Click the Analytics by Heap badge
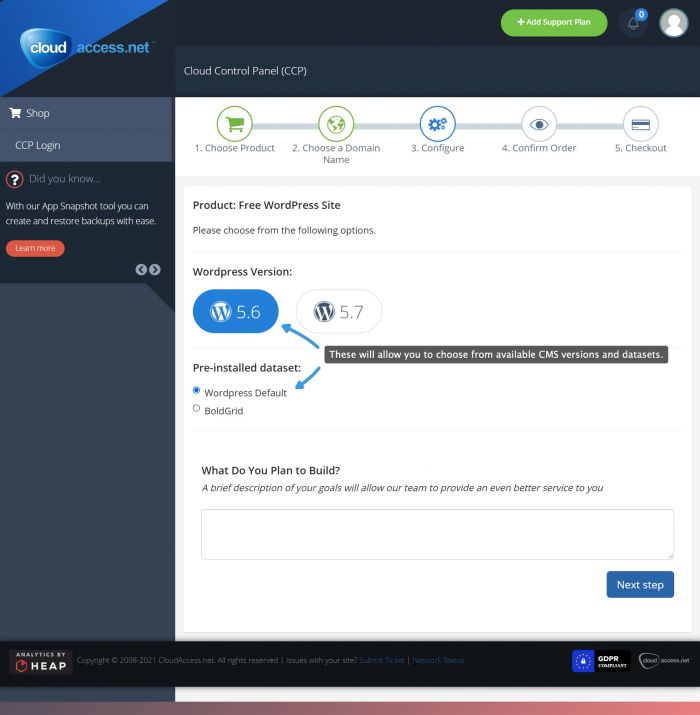Viewport: 700px width, 715px height. pyautogui.click(x=41, y=662)
